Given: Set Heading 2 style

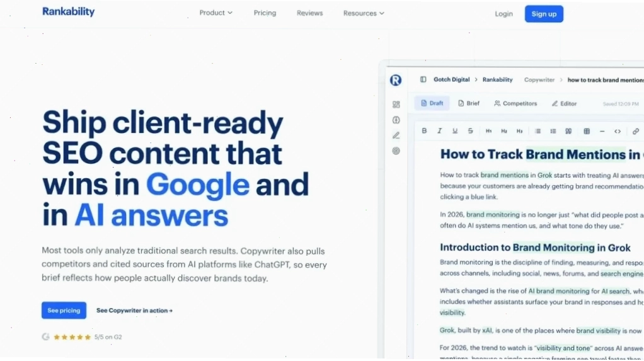Looking at the screenshot, I should [504, 131].
